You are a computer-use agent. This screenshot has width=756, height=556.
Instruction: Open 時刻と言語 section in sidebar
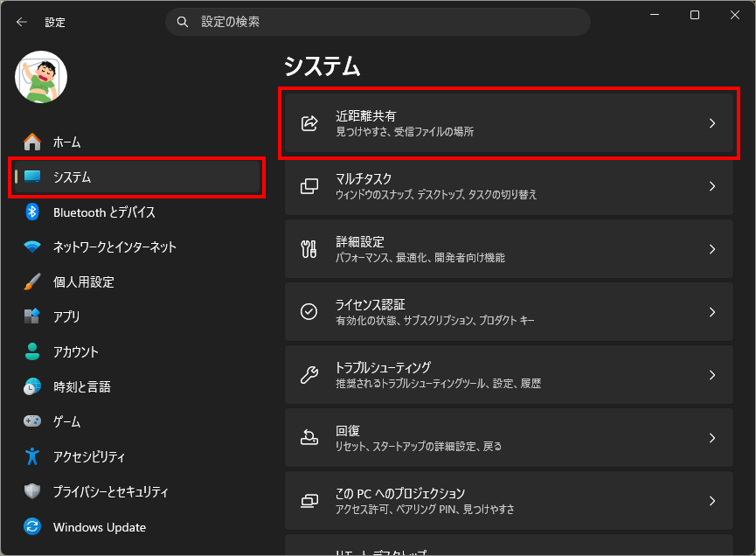tap(81, 386)
